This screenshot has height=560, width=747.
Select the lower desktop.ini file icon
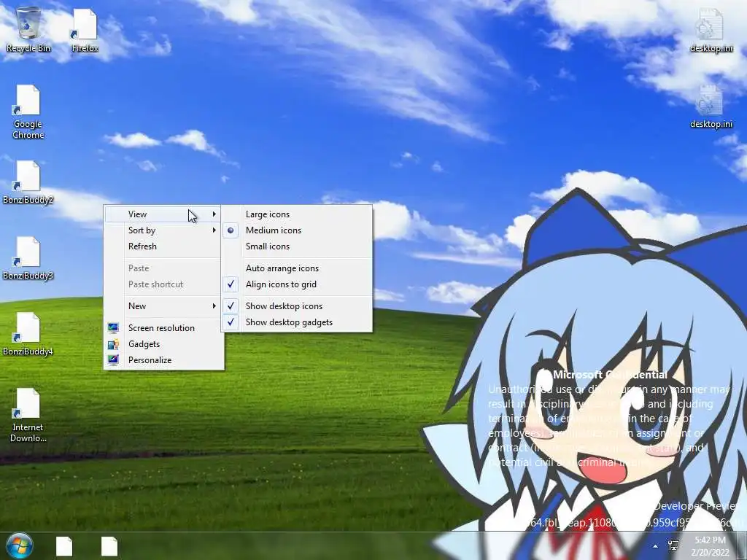(x=711, y=106)
